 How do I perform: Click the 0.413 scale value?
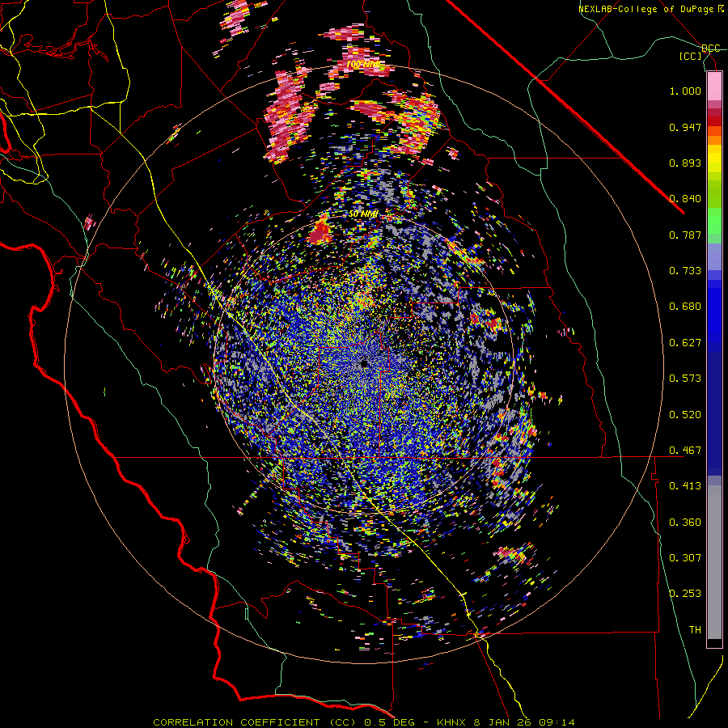click(685, 486)
